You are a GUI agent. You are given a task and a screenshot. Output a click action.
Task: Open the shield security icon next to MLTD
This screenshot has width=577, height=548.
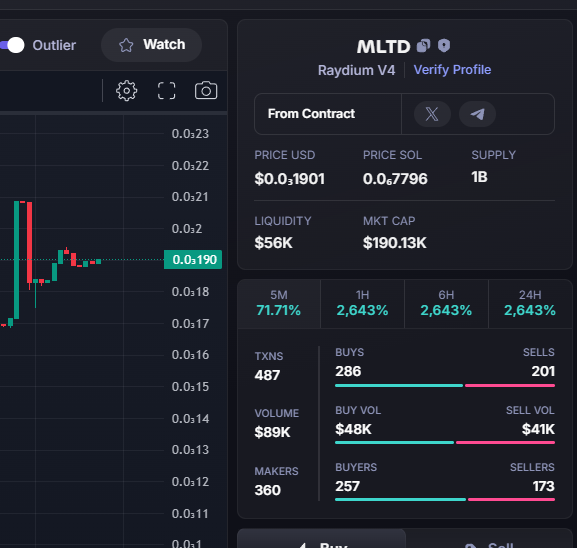[444, 46]
